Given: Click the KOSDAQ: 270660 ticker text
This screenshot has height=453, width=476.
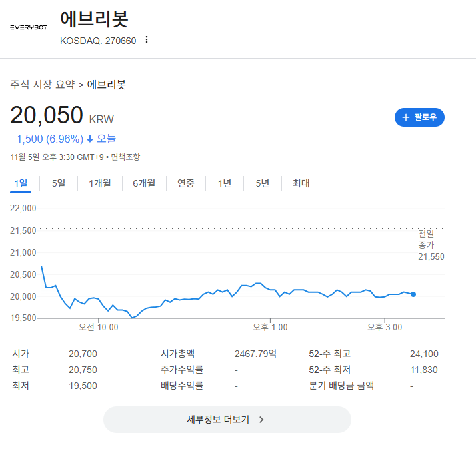Looking at the screenshot, I should [x=98, y=41].
